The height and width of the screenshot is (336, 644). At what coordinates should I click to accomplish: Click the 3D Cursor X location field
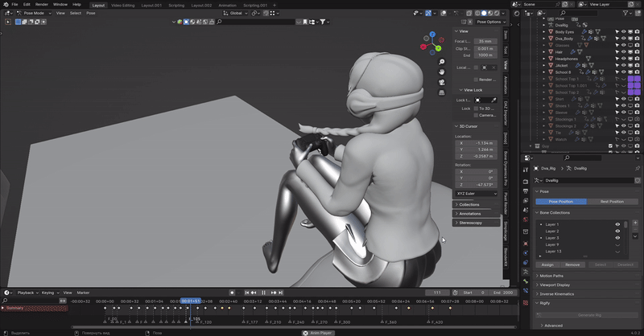tap(477, 143)
